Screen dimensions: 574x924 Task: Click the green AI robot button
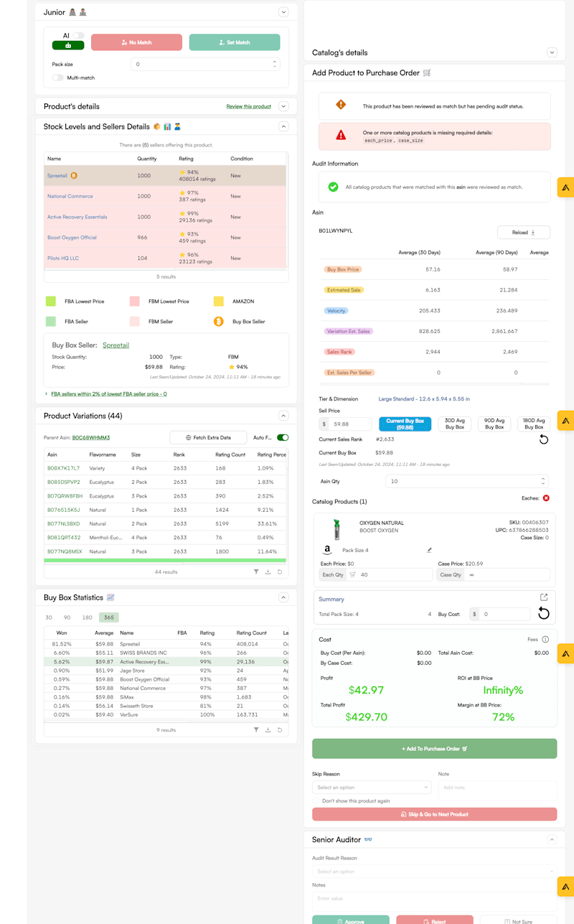point(68,45)
